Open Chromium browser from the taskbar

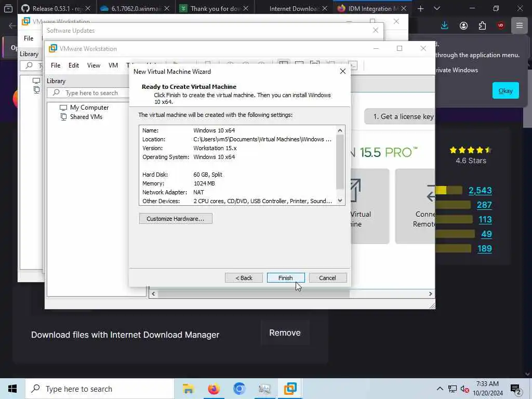click(x=239, y=389)
